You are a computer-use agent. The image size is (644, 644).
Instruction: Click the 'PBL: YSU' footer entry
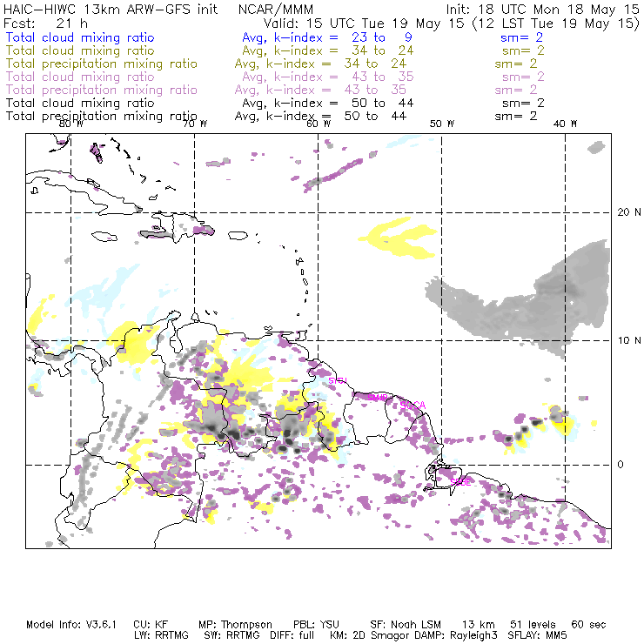(x=316, y=625)
